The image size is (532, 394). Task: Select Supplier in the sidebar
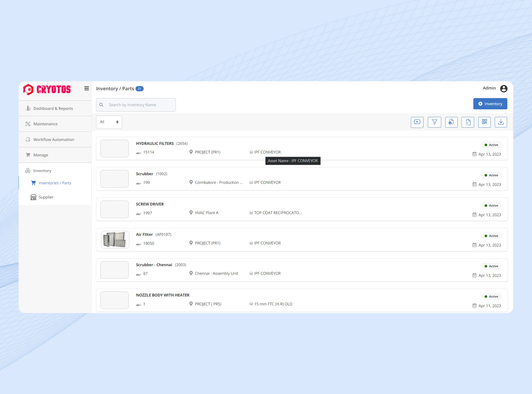coord(46,197)
